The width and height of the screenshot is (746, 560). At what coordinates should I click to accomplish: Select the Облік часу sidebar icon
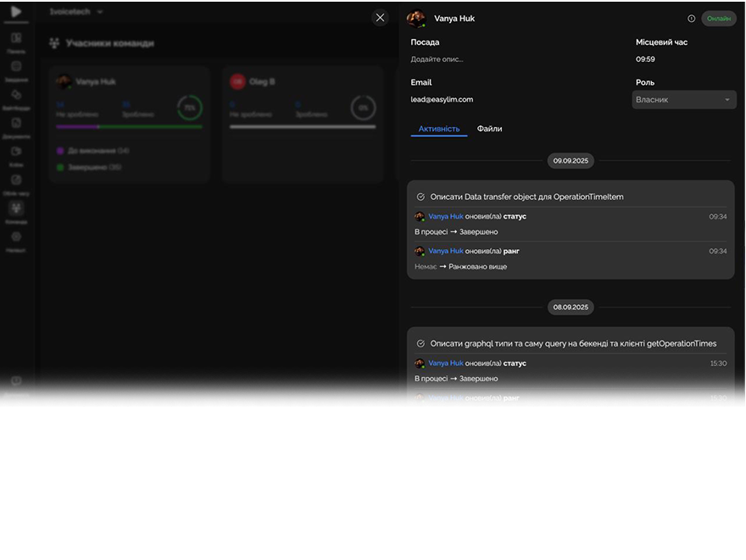coord(16,180)
